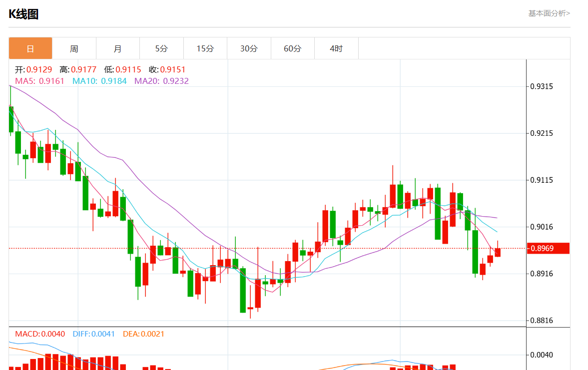588x370 pixels.
Task: Switch to the 月 monthly tab
Action: (118, 48)
